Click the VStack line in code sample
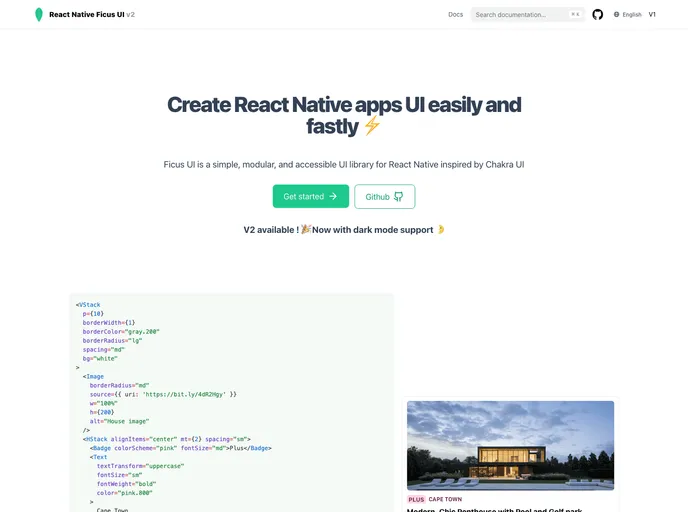Screen dimensions: 688x512 click(88, 304)
